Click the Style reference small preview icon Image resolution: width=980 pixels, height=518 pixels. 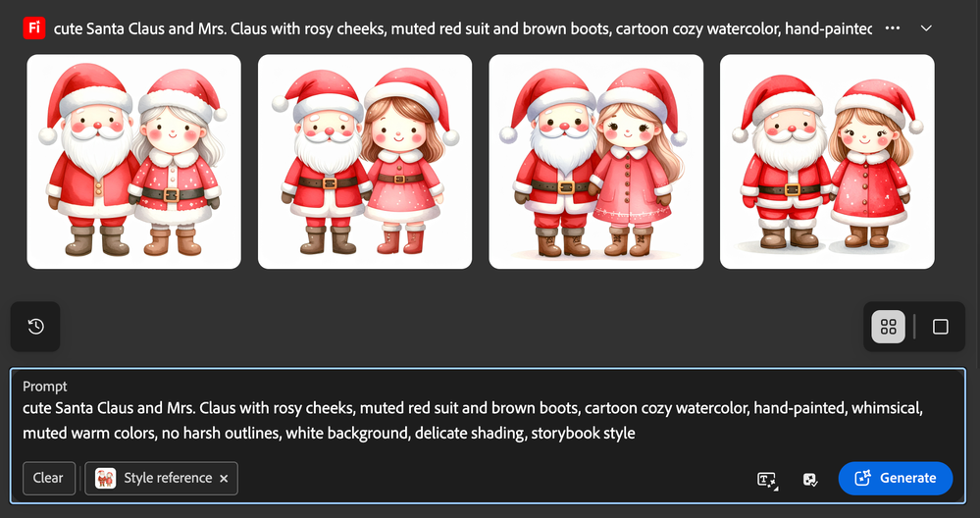point(105,479)
